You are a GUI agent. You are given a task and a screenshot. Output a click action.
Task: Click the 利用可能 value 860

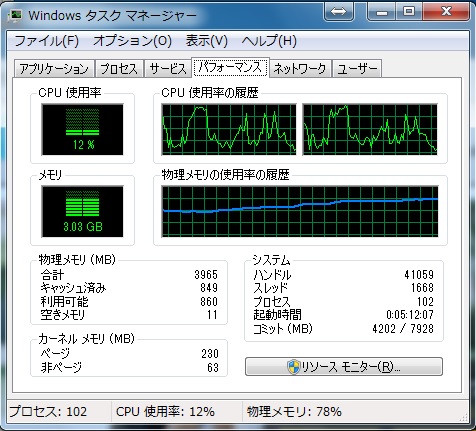(209, 301)
